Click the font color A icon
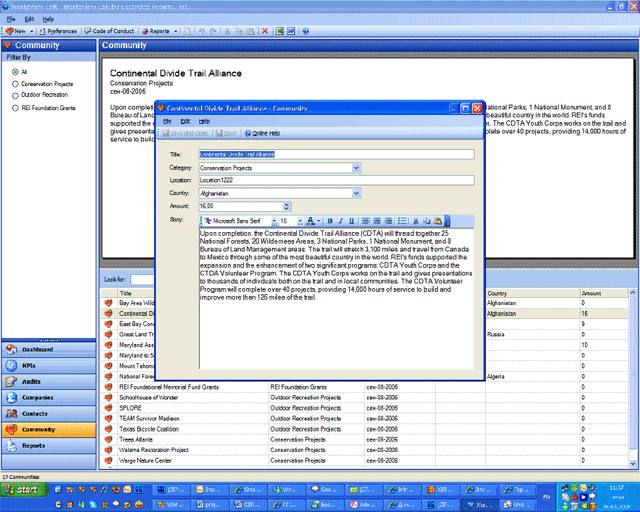The image size is (640, 512). (310, 221)
